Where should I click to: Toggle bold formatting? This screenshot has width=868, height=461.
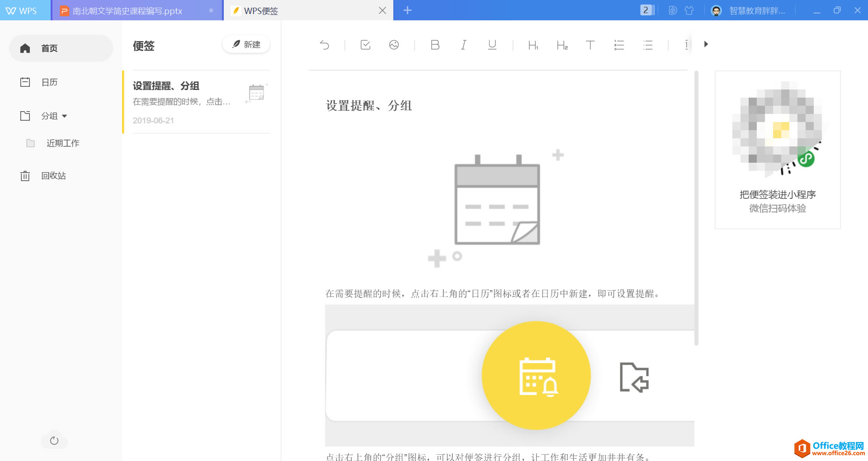[x=435, y=45]
